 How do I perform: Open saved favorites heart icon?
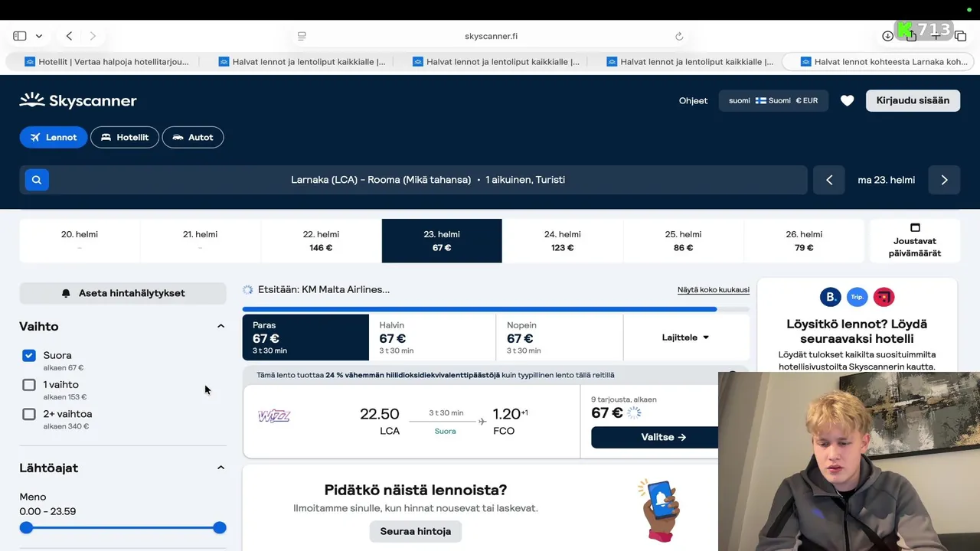847,100
